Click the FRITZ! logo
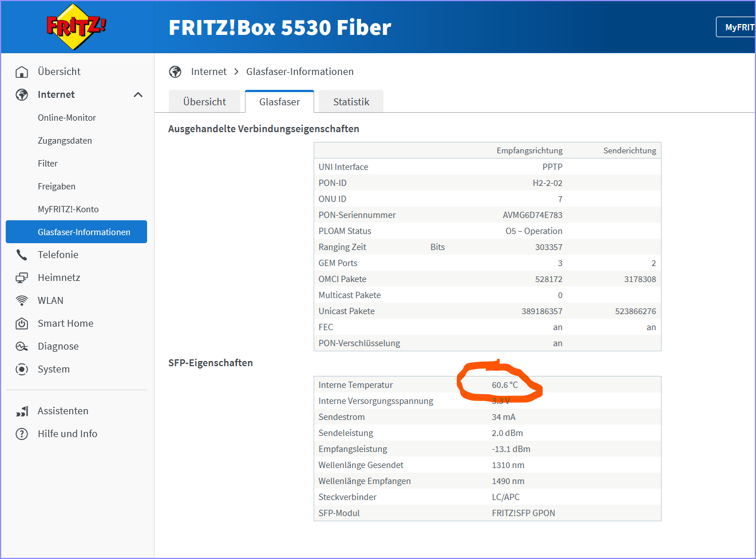Screen dimensions: 756x559 [x=76, y=26]
